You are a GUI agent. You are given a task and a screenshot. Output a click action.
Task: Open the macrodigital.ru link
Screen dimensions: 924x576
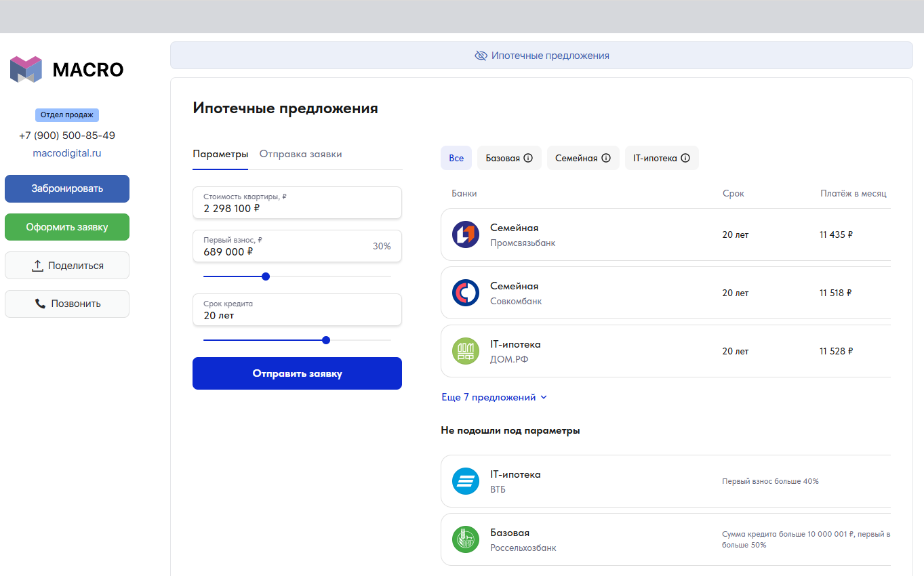(67, 153)
